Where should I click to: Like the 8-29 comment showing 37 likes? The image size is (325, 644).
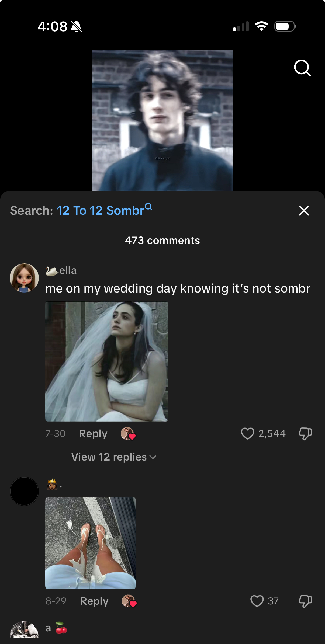pos(257,601)
